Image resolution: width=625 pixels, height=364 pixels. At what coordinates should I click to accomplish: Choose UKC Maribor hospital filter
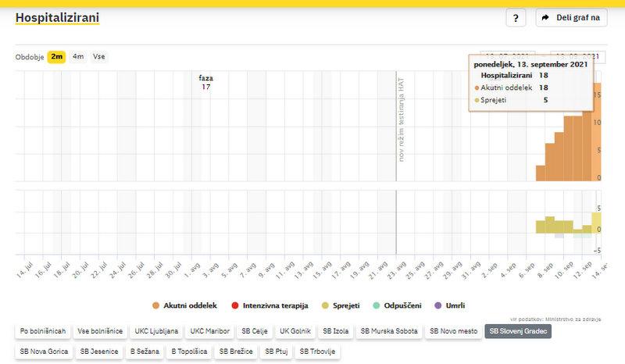tap(210, 332)
